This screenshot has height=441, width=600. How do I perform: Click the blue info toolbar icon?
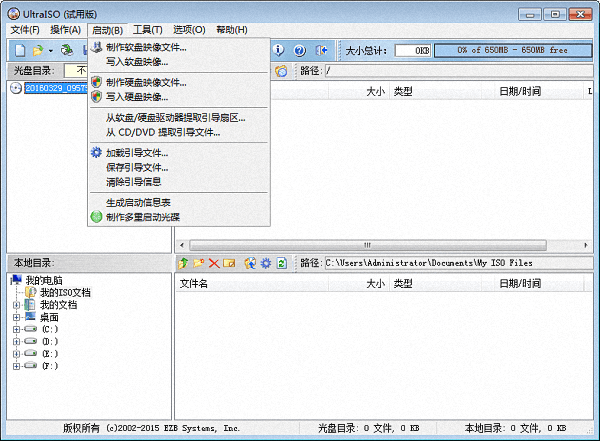tap(278, 50)
